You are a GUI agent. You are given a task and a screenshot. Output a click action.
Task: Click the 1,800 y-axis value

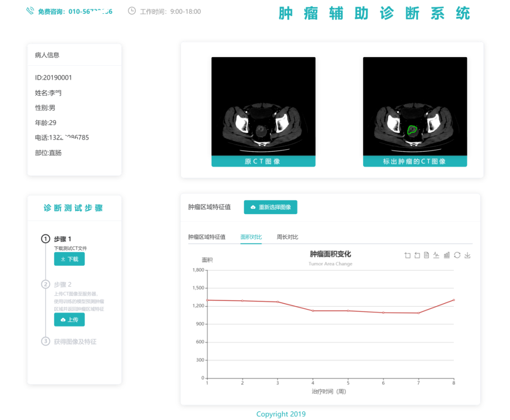[198, 270]
